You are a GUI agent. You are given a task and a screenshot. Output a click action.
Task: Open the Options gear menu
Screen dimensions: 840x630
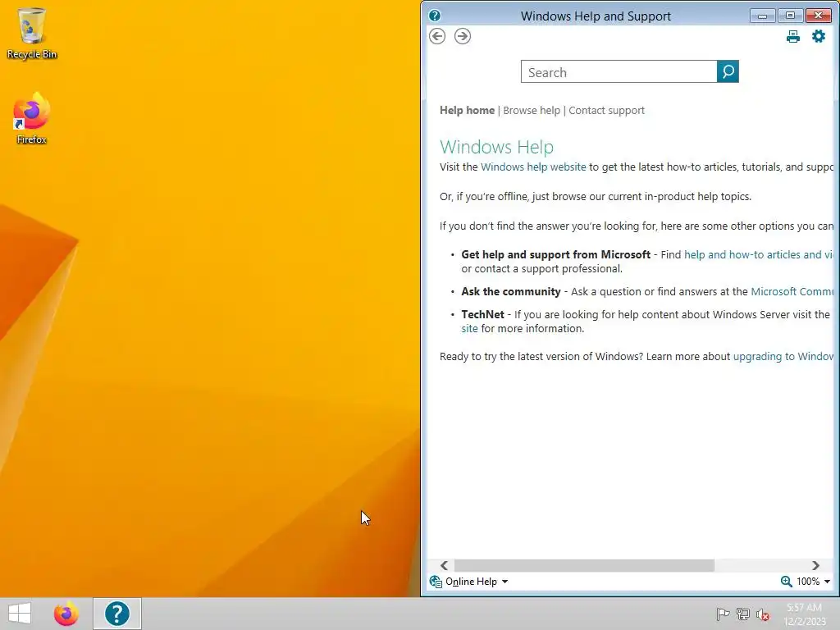818,36
